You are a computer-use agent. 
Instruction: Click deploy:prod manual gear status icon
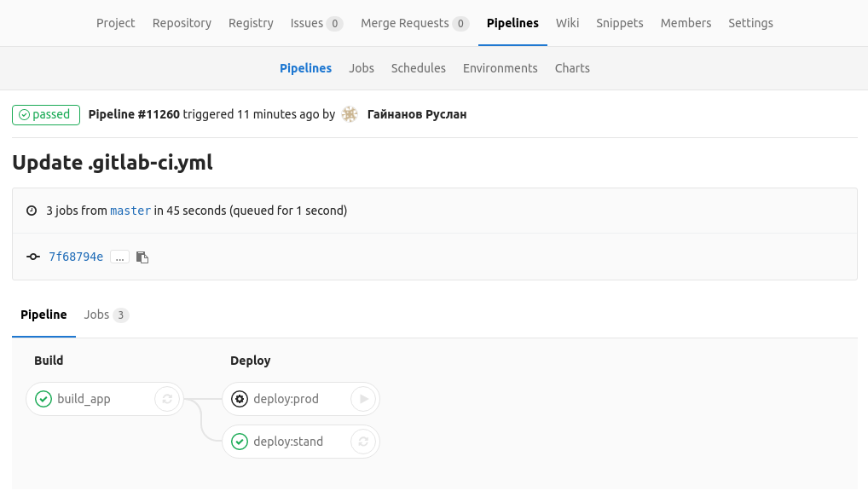tap(239, 399)
